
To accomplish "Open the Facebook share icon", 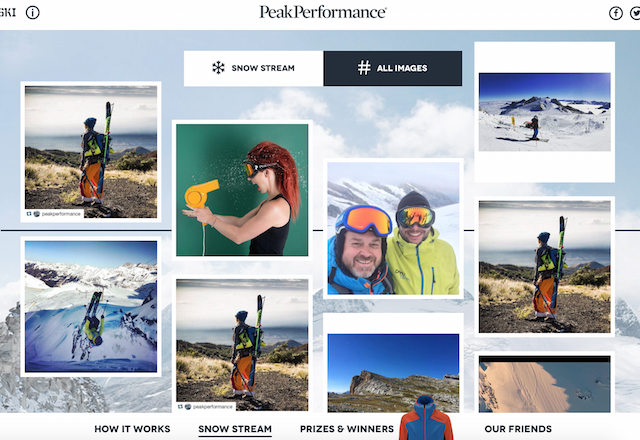I will point(616,13).
